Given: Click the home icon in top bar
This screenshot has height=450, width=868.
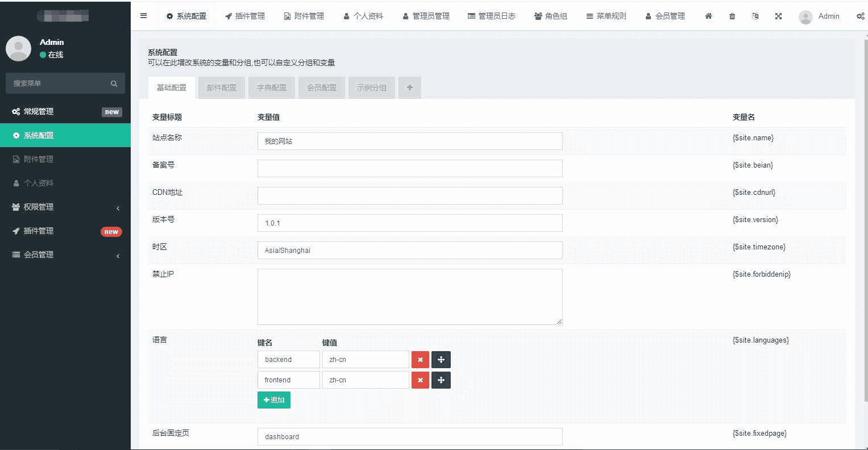Looking at the screenshot, I should click(x=708, y=16).
